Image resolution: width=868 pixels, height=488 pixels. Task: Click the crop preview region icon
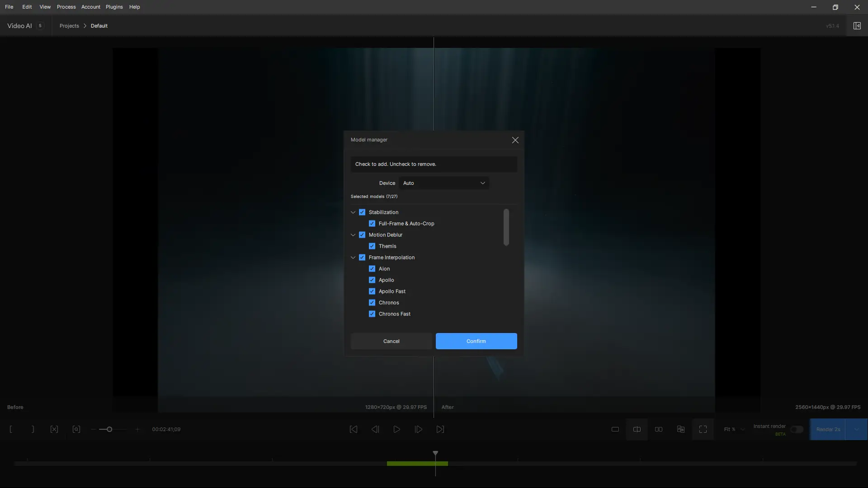point(76,429)
